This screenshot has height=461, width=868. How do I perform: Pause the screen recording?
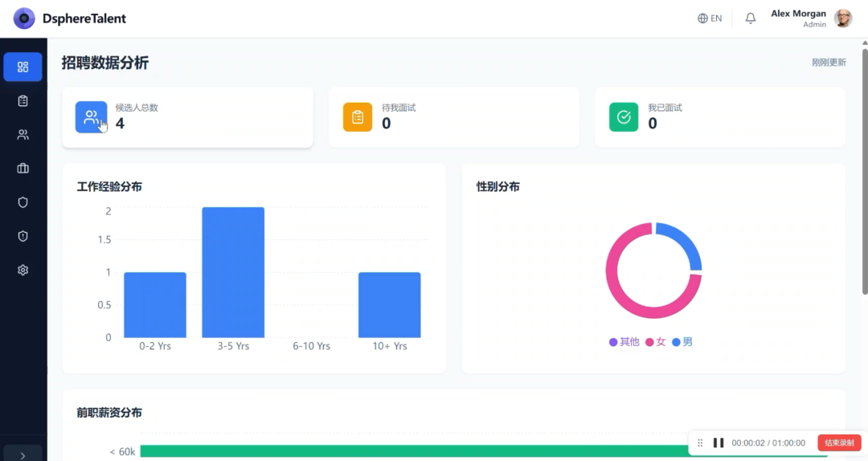tap(719, 443)
